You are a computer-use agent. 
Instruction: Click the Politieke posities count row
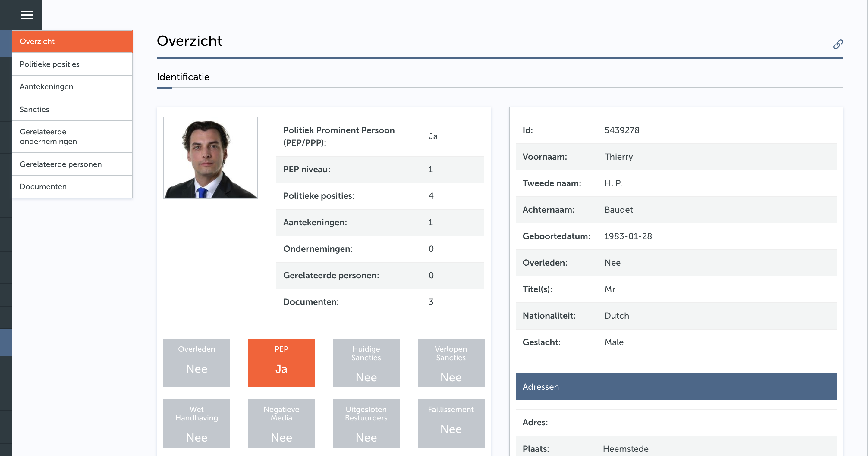coord(380,196)
